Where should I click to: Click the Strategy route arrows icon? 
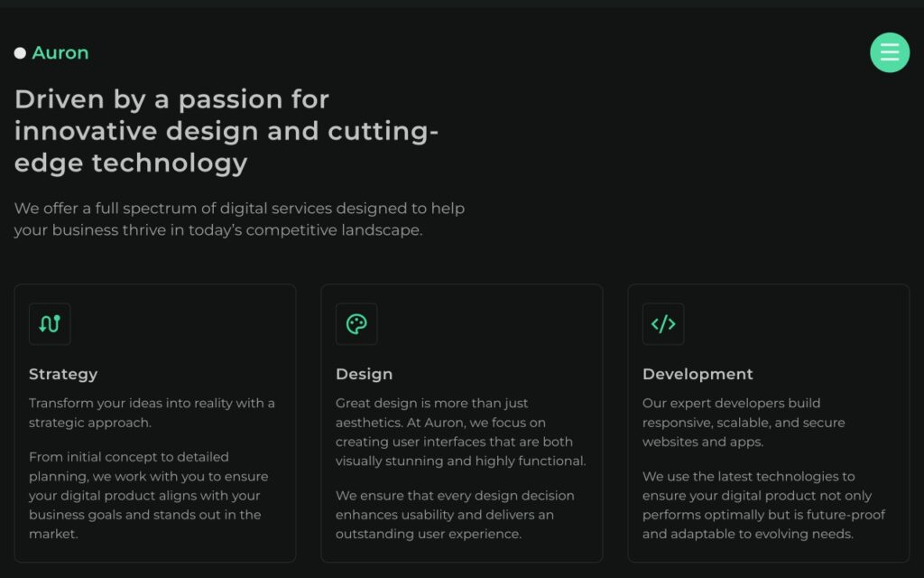click(x=50, y=324)
